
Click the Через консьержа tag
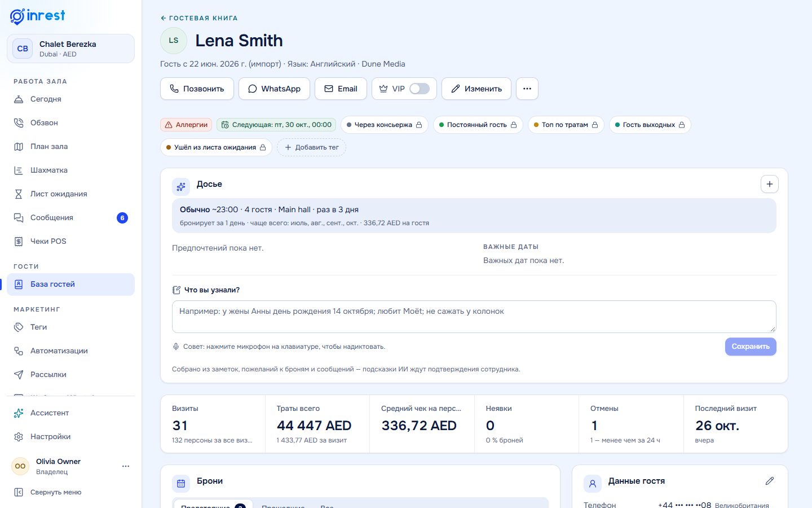pyautogui.click(x=385, y=125)
